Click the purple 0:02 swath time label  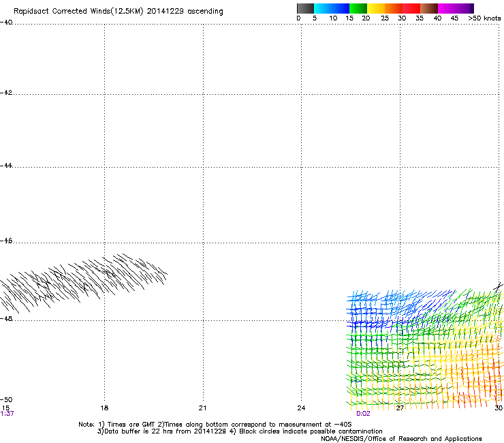click(363, 414)
